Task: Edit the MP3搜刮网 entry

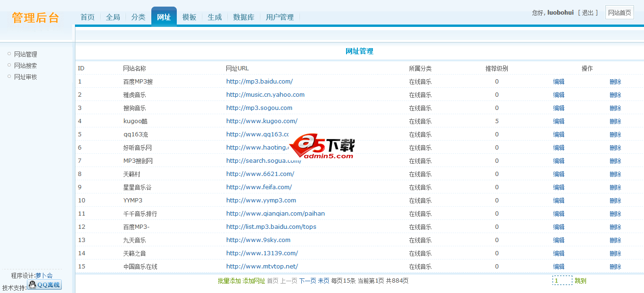Action: (x=559, y=161)
